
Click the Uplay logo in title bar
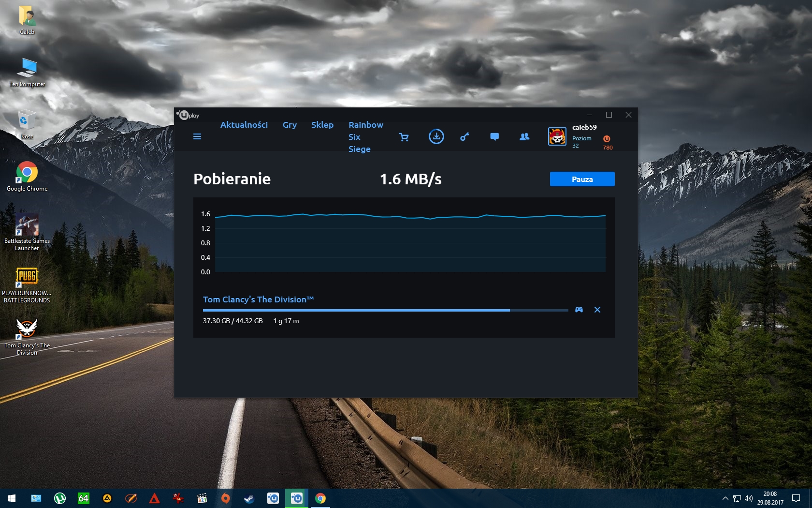point(188,115)
